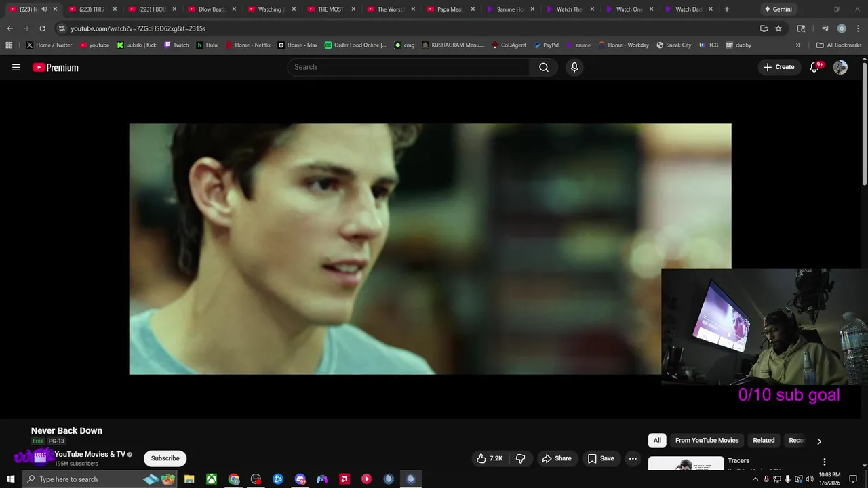Open Gemini in Chrome
The height and width of the screenshot is (488, 868).
pos(778,9)
